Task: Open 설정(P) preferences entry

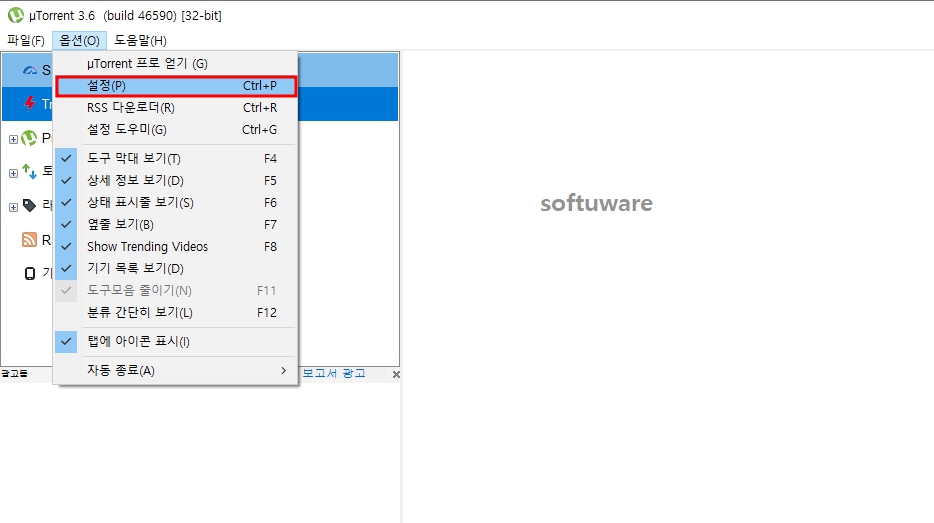Action: coord(176,86)
